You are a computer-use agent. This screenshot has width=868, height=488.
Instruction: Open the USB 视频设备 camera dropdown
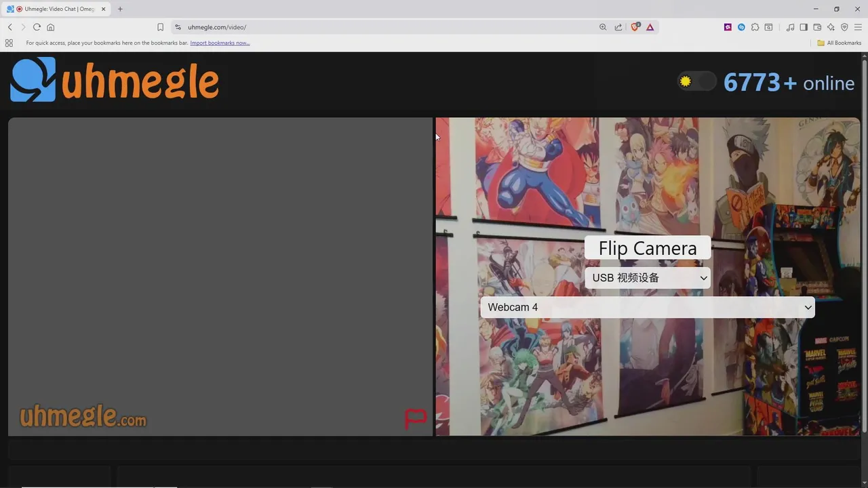[648, 278]
